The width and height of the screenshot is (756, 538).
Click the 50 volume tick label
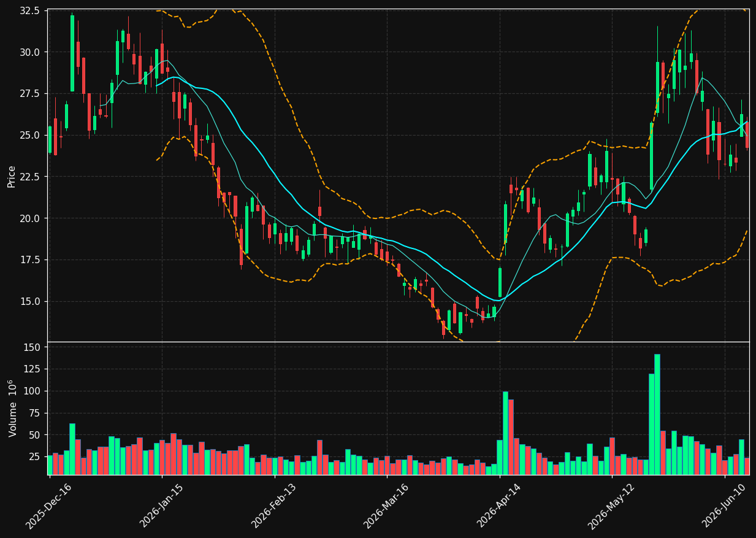pos(36,435)
